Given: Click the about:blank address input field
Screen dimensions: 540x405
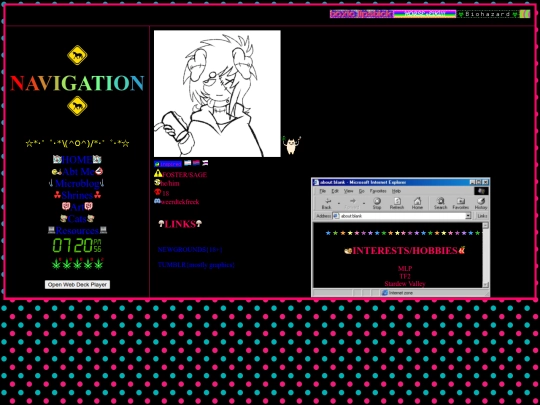Looking at the screenshot, I should click(x=402, y=216).
